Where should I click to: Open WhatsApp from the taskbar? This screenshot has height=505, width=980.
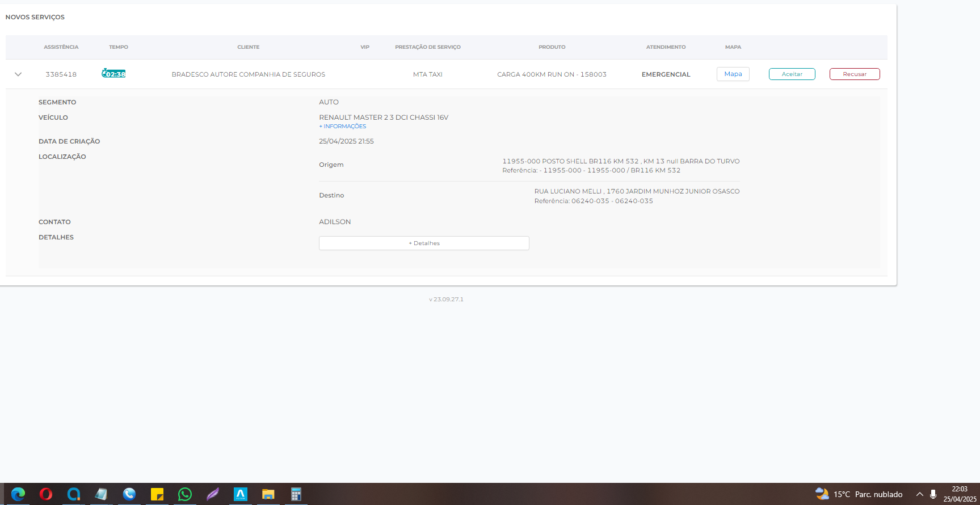(x=185, y=494)
